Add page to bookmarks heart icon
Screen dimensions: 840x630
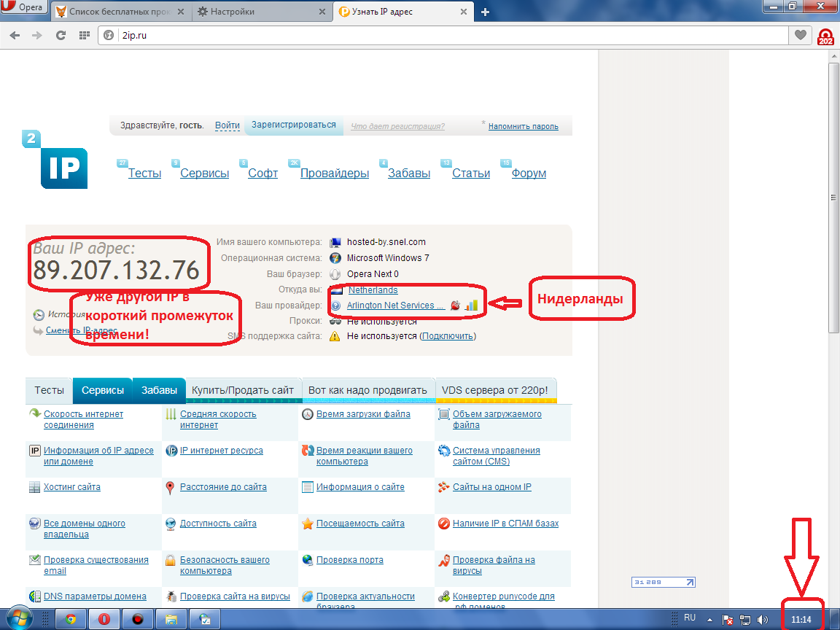(801, 35)
